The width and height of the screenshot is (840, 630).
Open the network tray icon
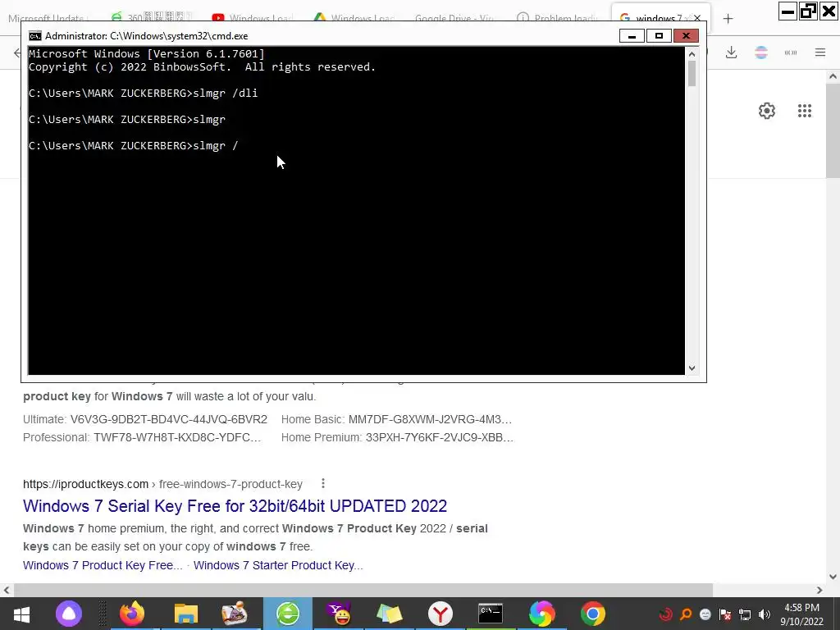coord(745,614)
